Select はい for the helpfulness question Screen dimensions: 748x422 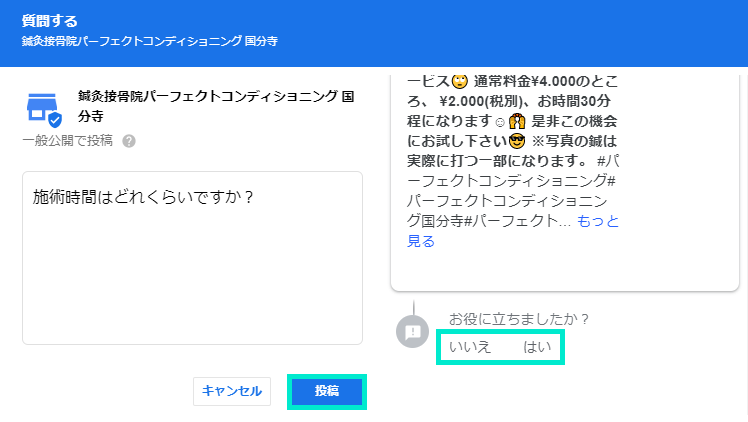click(537, 347)
